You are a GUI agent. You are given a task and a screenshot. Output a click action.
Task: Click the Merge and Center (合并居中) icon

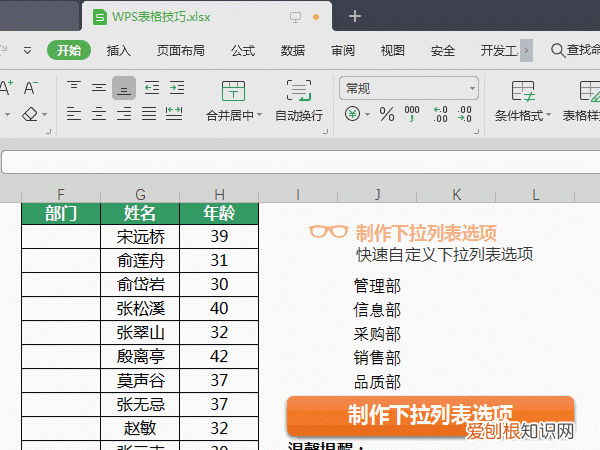233,91
